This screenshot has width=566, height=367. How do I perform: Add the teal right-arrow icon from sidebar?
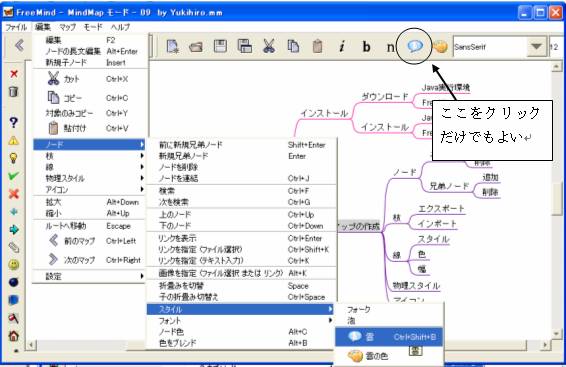tap(14, 230)
